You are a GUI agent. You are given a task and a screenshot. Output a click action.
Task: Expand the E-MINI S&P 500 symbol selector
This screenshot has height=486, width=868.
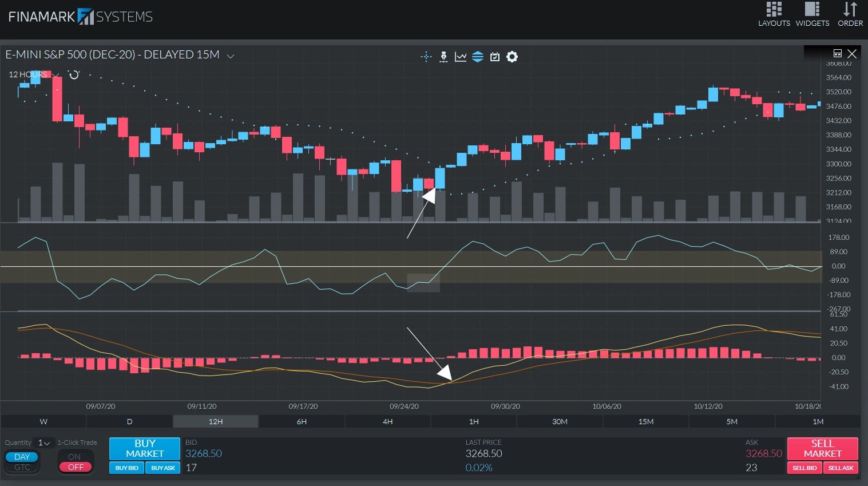(x=231, y=56)
